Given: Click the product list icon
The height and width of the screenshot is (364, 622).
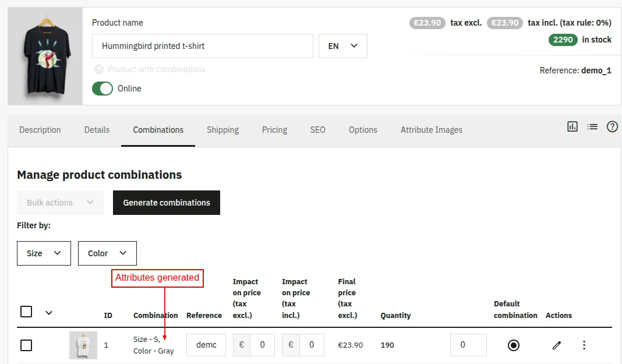Looking at the screenshot, I should click(592, 126).
